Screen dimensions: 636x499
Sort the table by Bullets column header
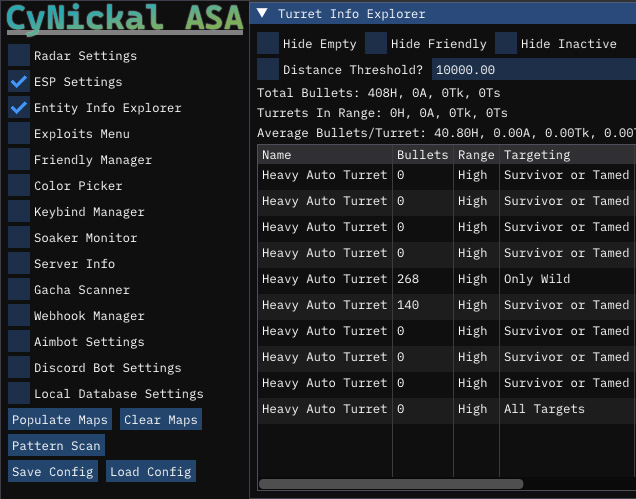[x=422, y=155]
